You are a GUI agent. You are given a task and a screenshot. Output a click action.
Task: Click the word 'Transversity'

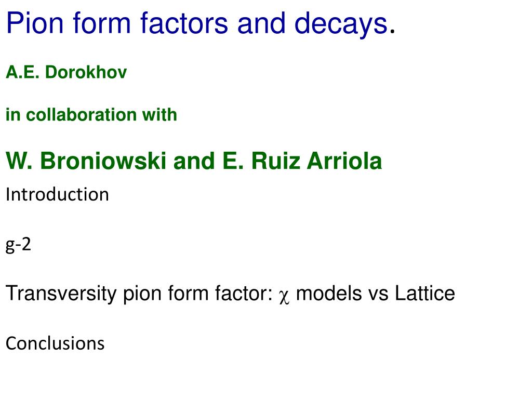pyautogui.click(x=61, y=294)
